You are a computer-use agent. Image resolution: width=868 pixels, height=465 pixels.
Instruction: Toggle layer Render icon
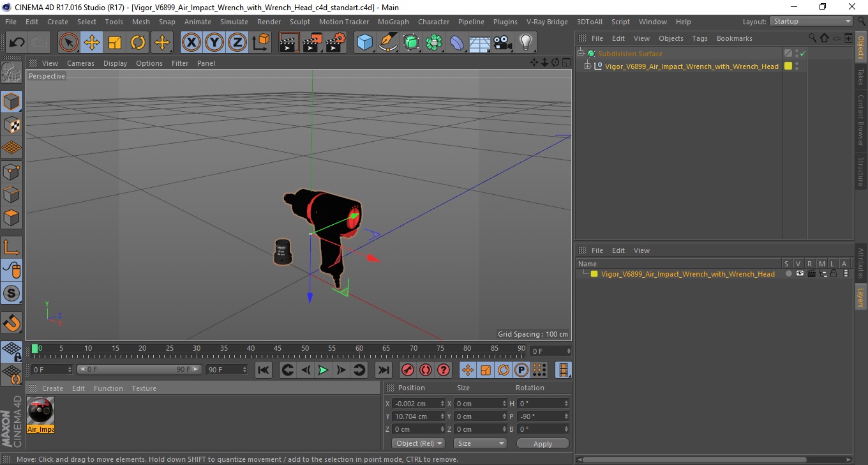[811, 273]
